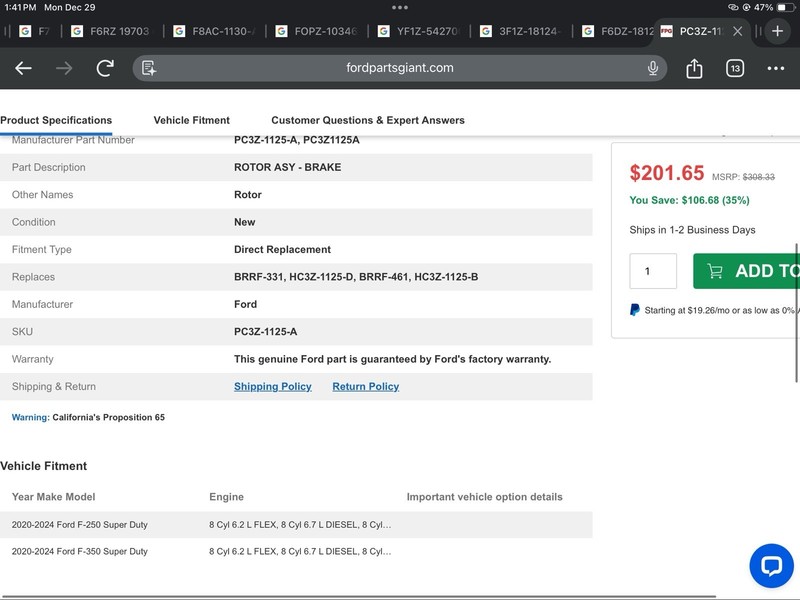Screen dimensions: 800x600
Task: Select the Vehicle Fitment section tab
Action: click(191, 120)
